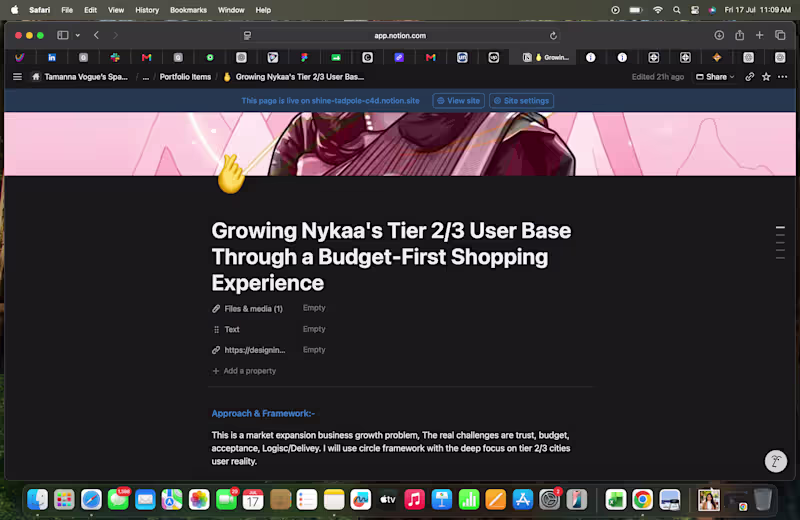The image size is (800, 520).
Task: Open Calendar from the Dock
Action: [253, 500]
